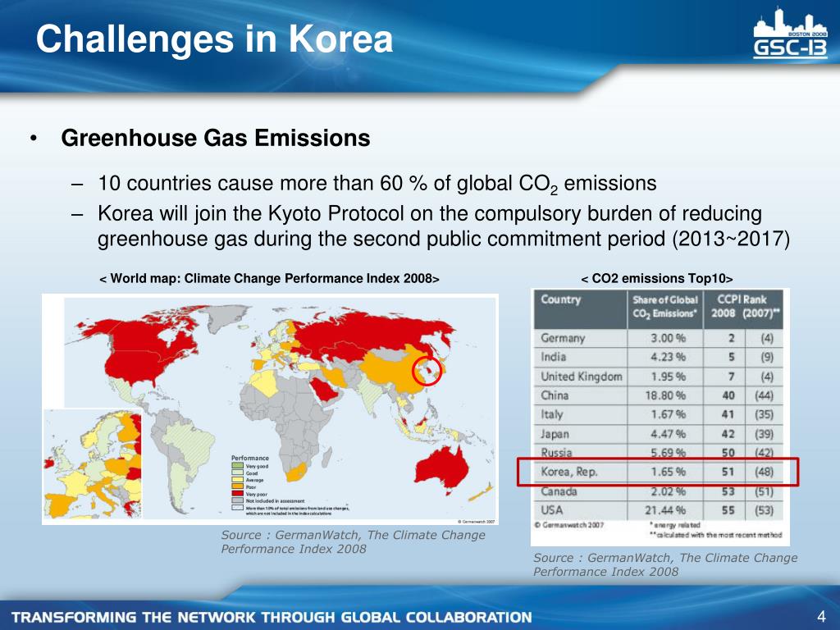Viewport: 840px width, 630px height.
Task: Click Germany's share value "3.00 %"
Action: click(668, 338)
